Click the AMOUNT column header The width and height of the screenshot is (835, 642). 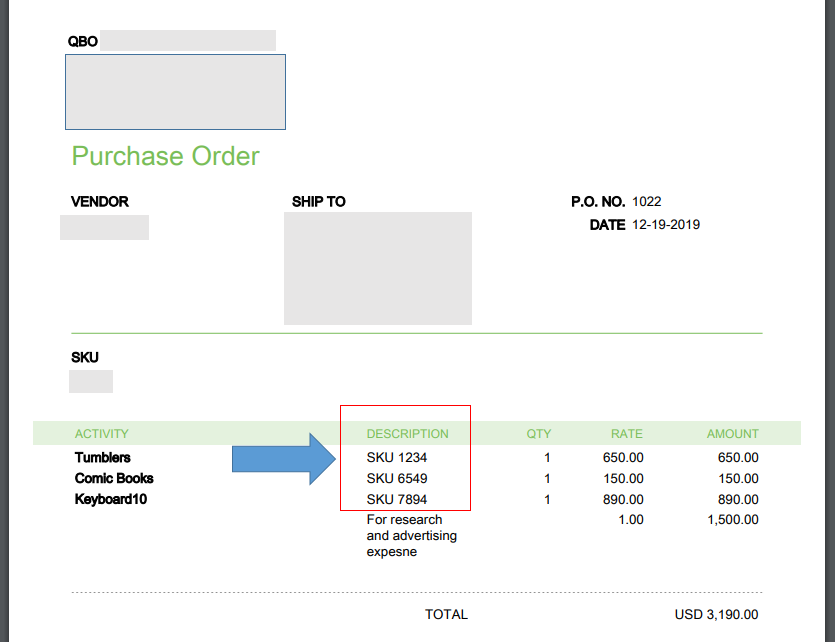(x=733, y=434)
